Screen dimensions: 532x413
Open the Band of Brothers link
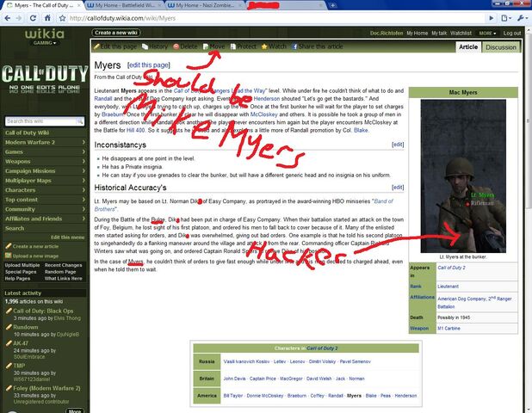click(x=383, y=201)
